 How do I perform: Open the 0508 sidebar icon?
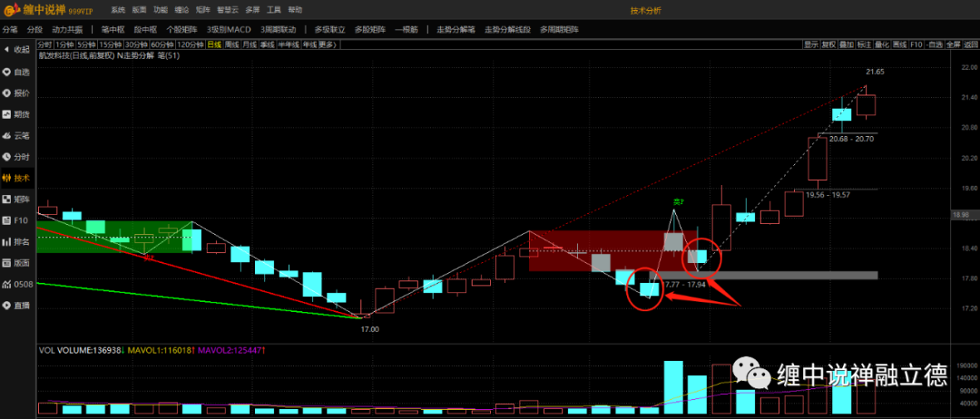pos(17,284)
